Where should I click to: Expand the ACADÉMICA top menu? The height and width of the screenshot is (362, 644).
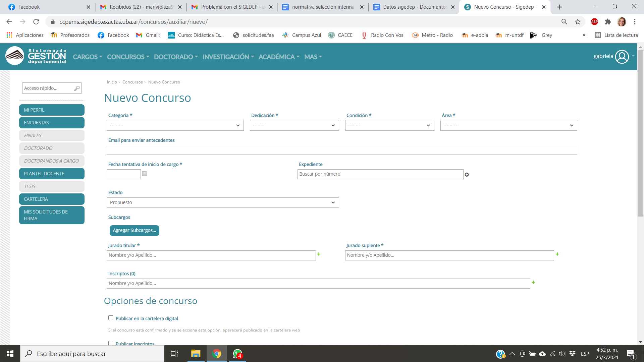279,57
